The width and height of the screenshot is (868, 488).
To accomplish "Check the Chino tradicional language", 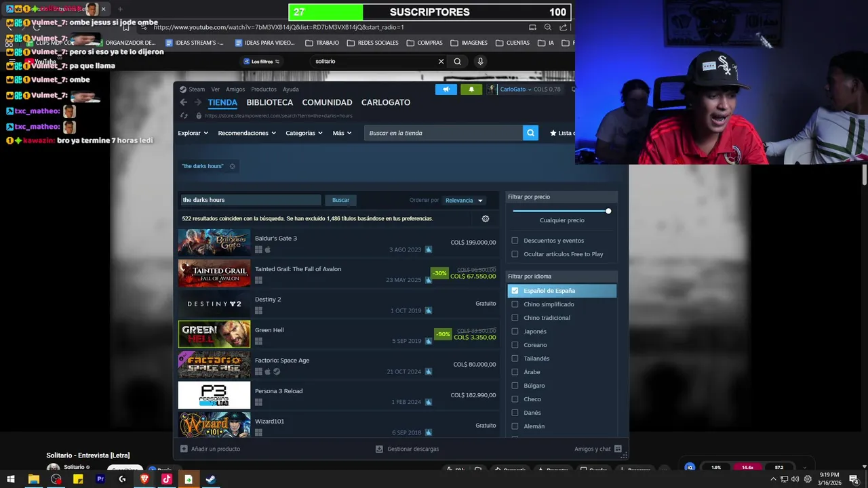I will click(515, 318).
